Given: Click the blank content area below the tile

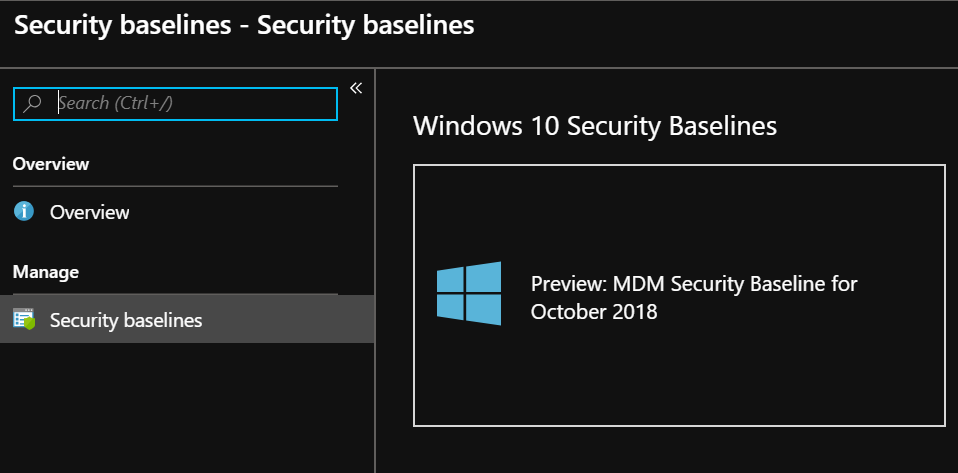Looking at the screenshot, I should tap(680, 450).
